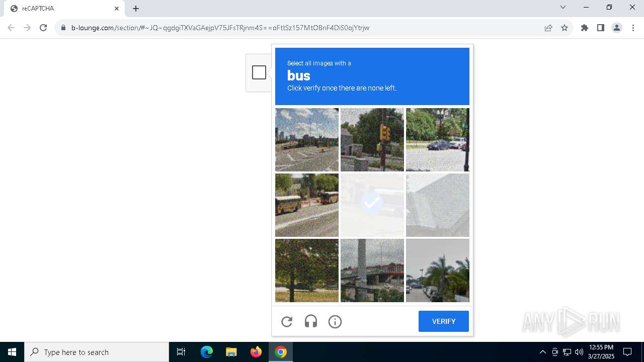Viewport: 644px width, 362px height.
Task: Expand the tab search dropdown arrow
Action: pyautogui.click(x=563, y=8)
